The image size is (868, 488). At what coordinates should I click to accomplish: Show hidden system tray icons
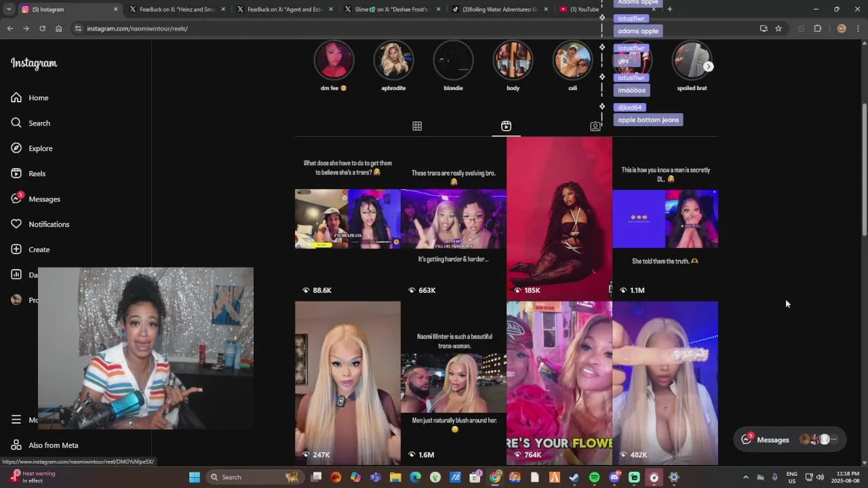(745, 477)
